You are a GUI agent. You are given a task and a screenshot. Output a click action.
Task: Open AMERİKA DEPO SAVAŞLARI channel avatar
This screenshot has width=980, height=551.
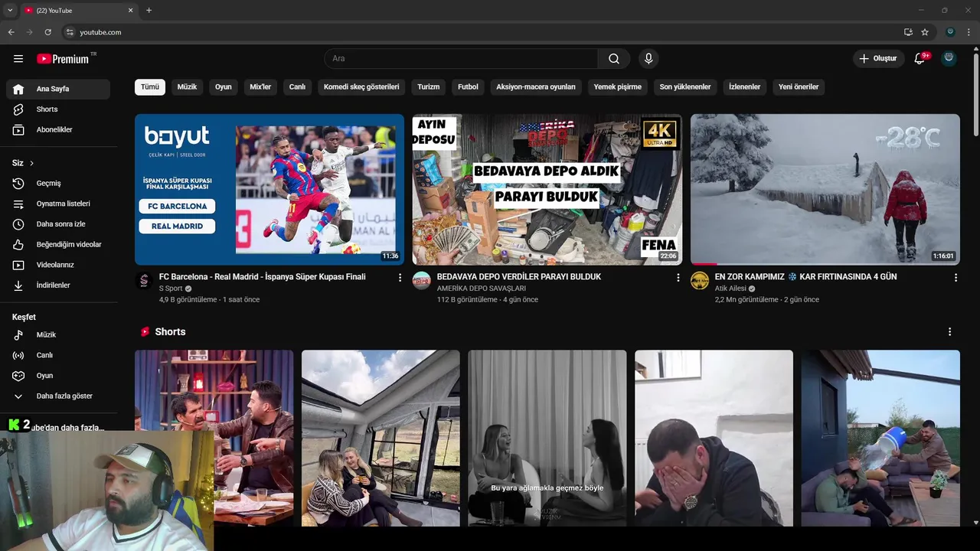click(422, 281)
